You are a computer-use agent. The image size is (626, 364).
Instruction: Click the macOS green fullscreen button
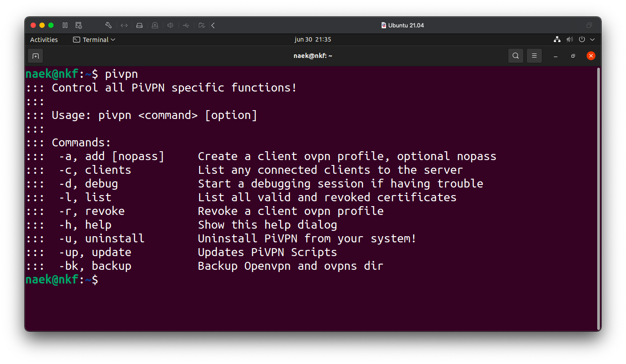(x=51, y=25)
